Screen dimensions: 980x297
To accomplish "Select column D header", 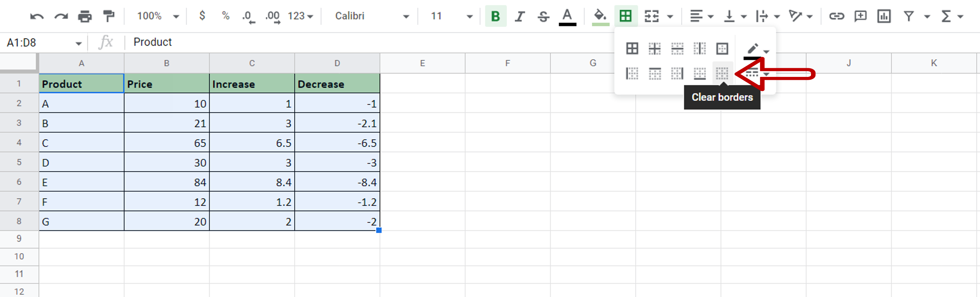I will (337, 63).
